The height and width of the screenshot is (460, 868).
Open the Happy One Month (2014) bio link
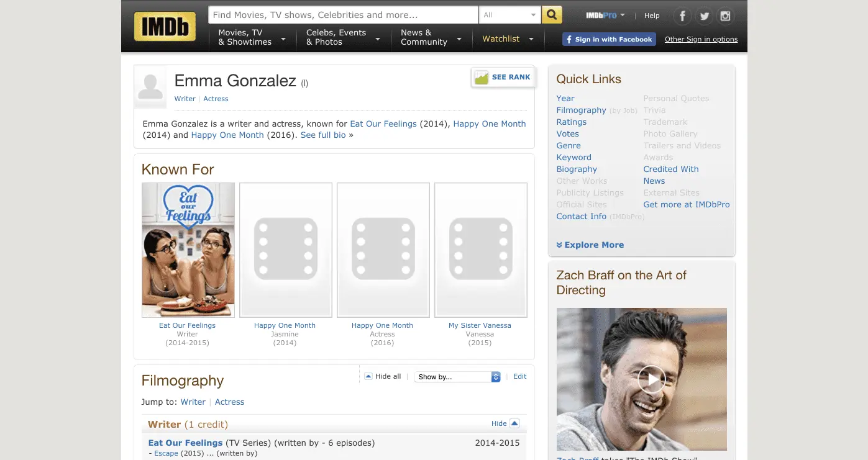click(490, 124)
